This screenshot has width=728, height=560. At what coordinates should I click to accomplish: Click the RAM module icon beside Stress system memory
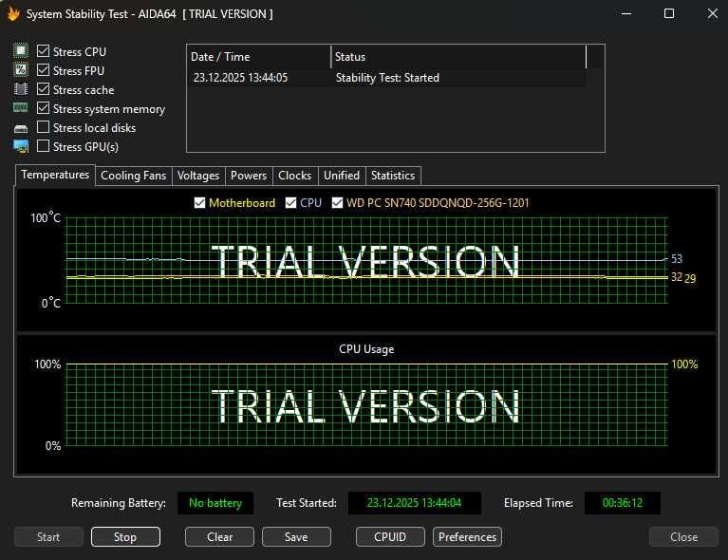[x=21, y=108]
